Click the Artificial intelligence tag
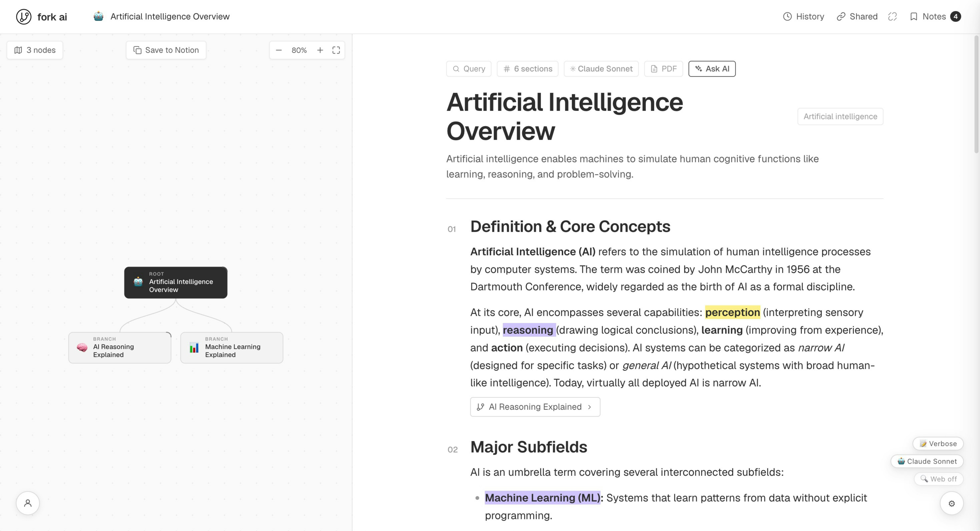 [x=840, y=117]
